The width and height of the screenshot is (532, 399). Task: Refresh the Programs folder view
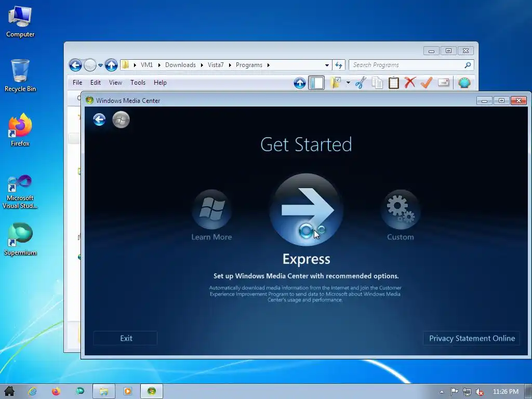(x=339, y=65)
